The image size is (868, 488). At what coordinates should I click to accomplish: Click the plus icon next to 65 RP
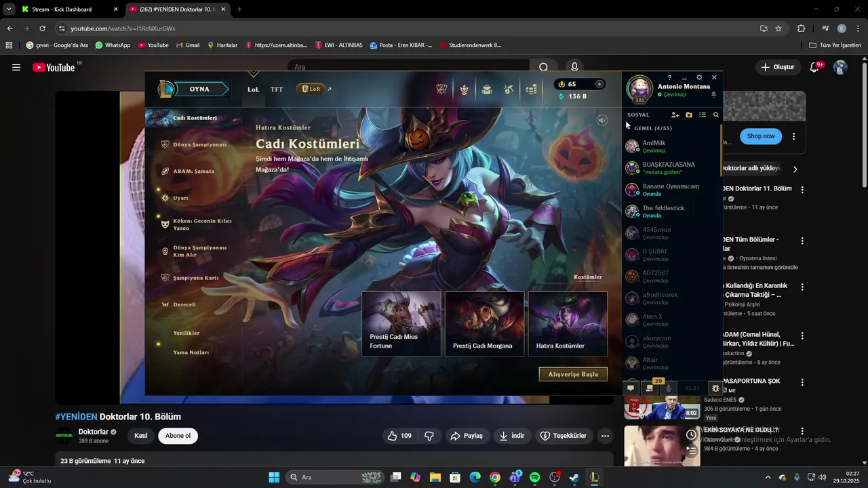(x=599, y=84)
